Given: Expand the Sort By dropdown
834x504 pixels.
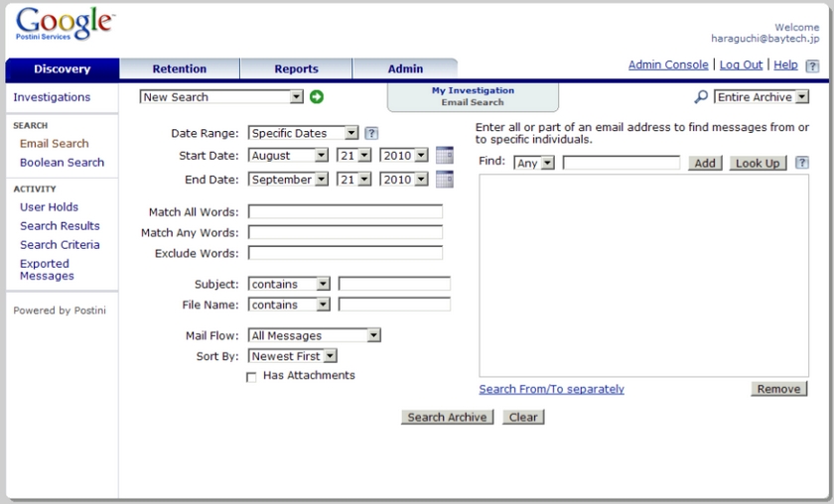Looking at the screenshot, I should (x=293, y=356).
